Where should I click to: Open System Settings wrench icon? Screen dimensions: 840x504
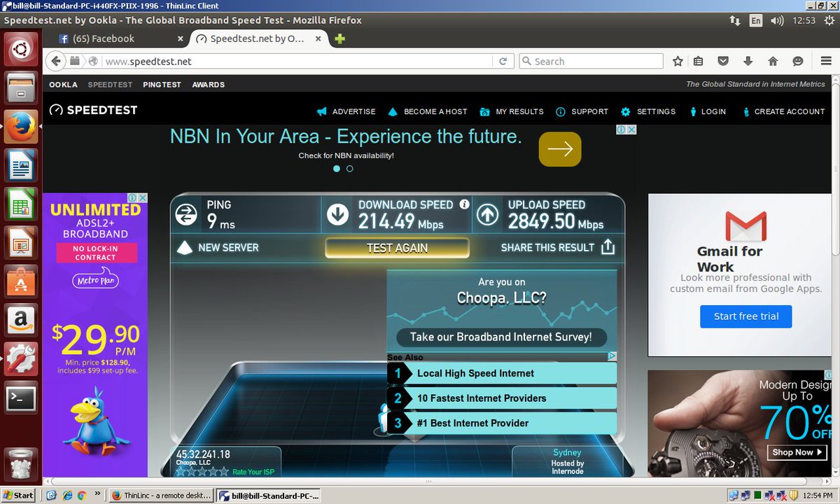tap(21, 358)
